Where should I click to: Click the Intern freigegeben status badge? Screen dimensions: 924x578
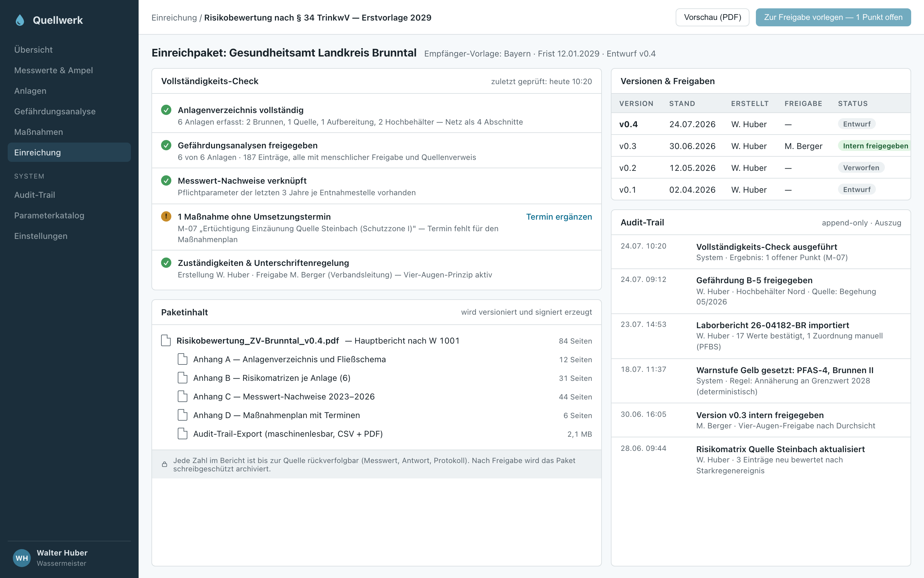[x=874, y=146]
